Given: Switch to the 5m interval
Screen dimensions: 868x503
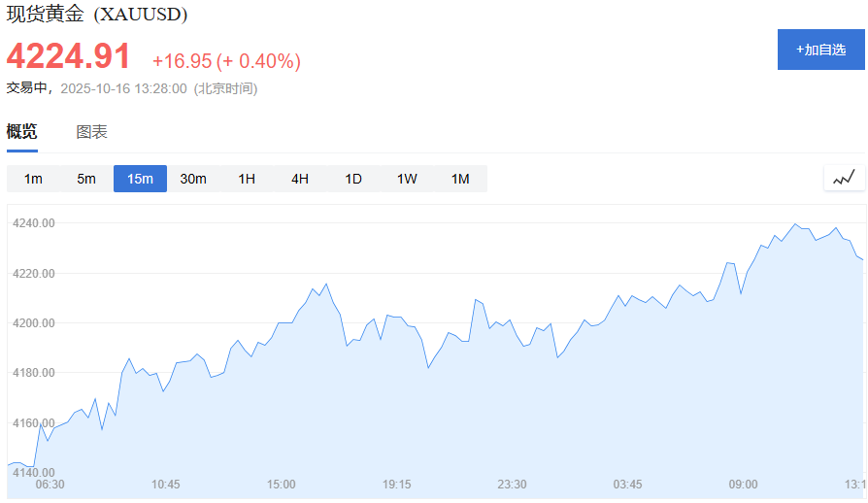Looking at the screenshot, I should [x=86, y=179].
